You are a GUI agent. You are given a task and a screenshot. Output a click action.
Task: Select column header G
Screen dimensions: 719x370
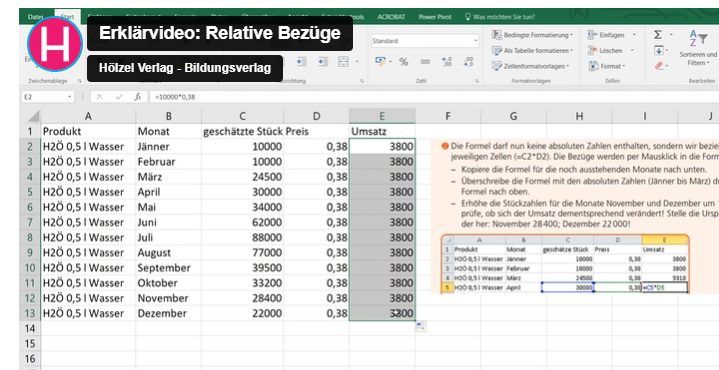(514, 116)
